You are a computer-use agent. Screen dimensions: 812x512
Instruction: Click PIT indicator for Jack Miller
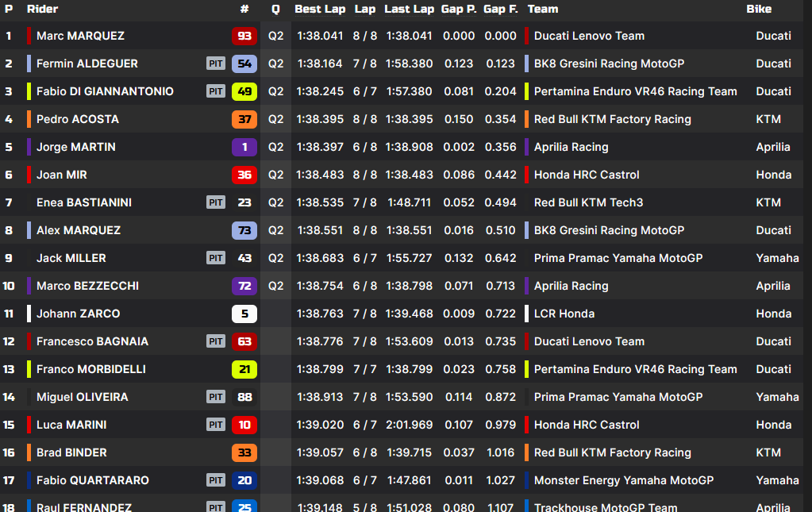pyautogui.click(x=215, y=258)
